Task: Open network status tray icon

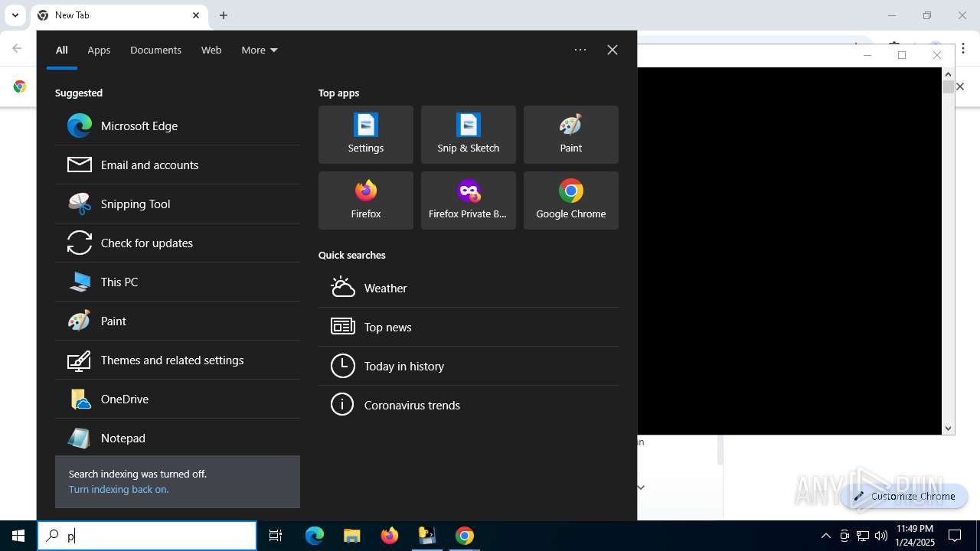Action: tap(863, 536)
